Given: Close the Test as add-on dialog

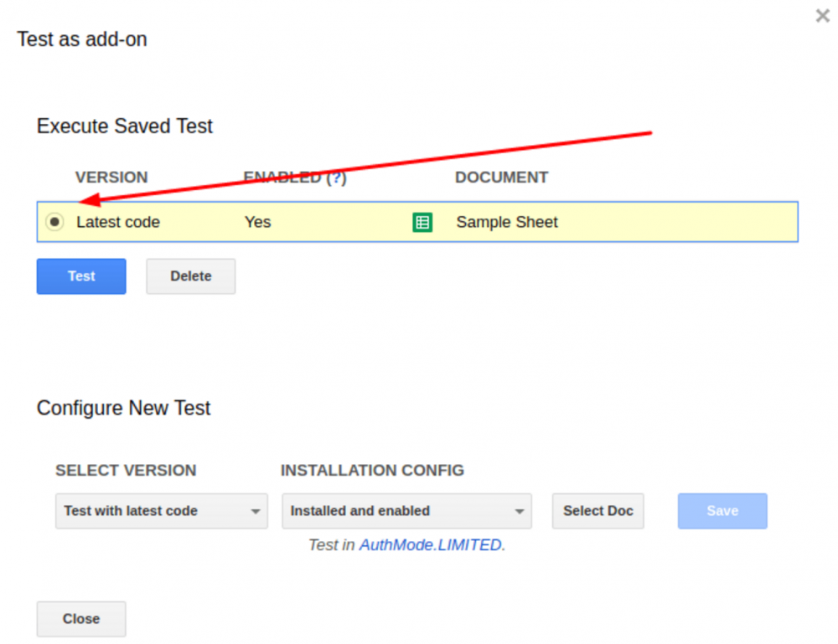Looking at the screenshot, I should click(x=80, y=619).
